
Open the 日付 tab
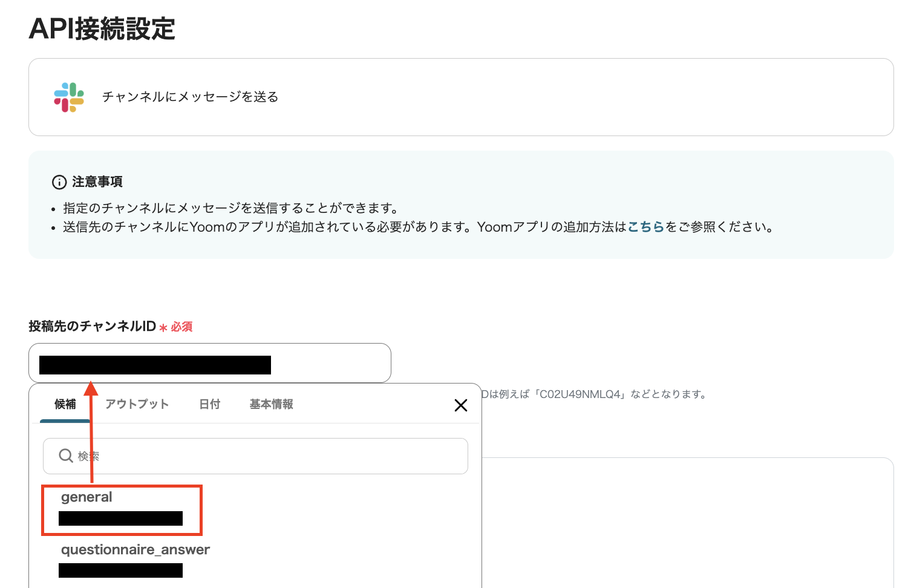tap(209, 404)
